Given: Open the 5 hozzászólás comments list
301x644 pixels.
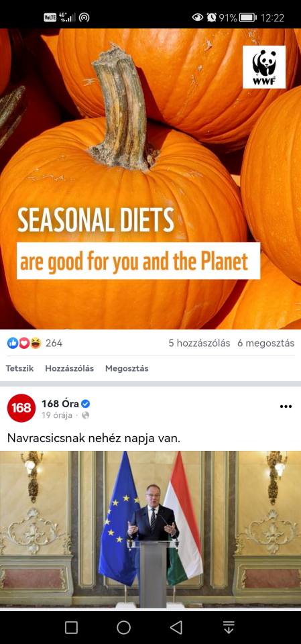Looking at the screenshot, I should pos(199,343).
